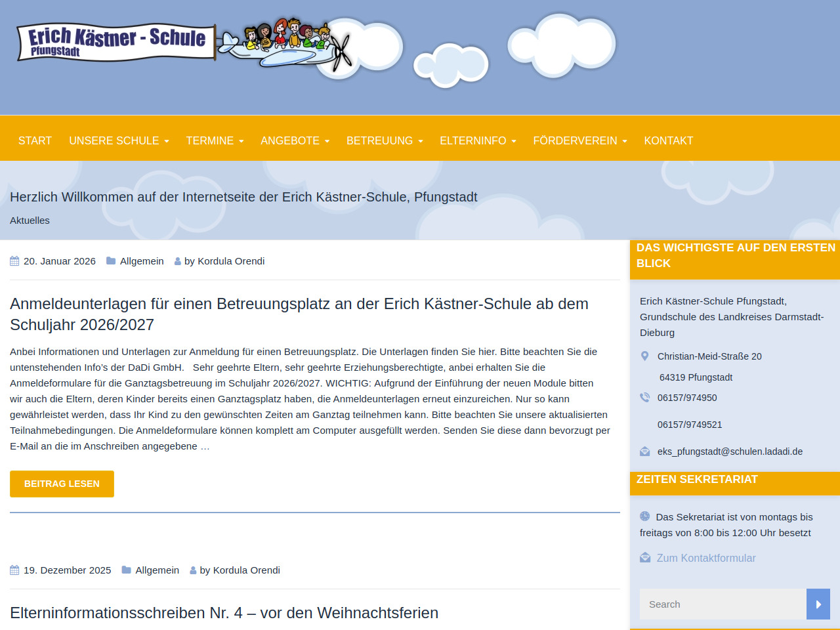Click the phone icon next to 06157/974950
The image size is (840, 630).
click(644, 398)
